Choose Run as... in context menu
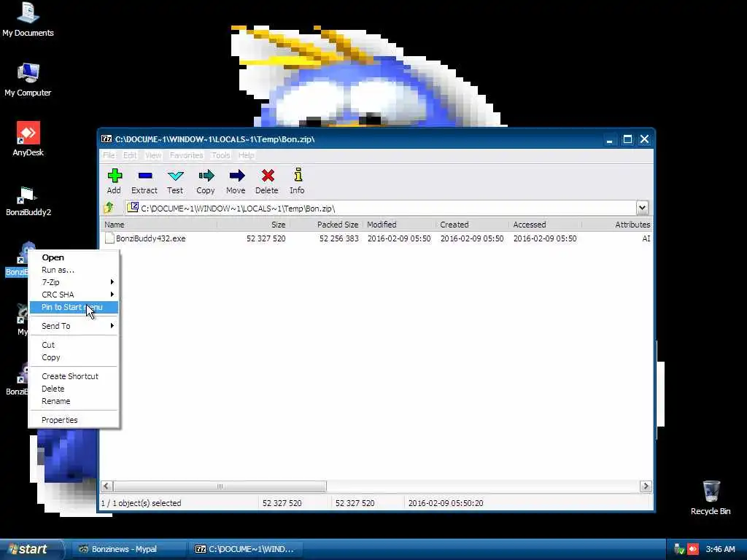The width and height of the screenshot is (747, 560). [x=74, y=270]
